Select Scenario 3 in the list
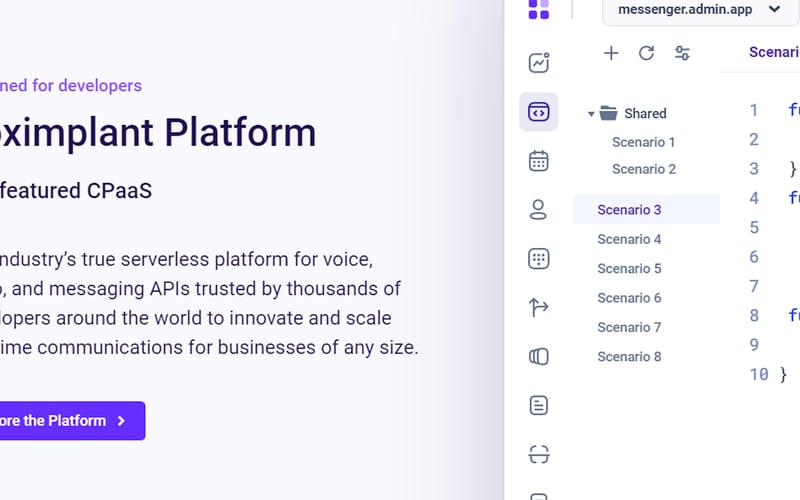The width and height of the screenshot is (800, 500). click(x=646, y=210)
